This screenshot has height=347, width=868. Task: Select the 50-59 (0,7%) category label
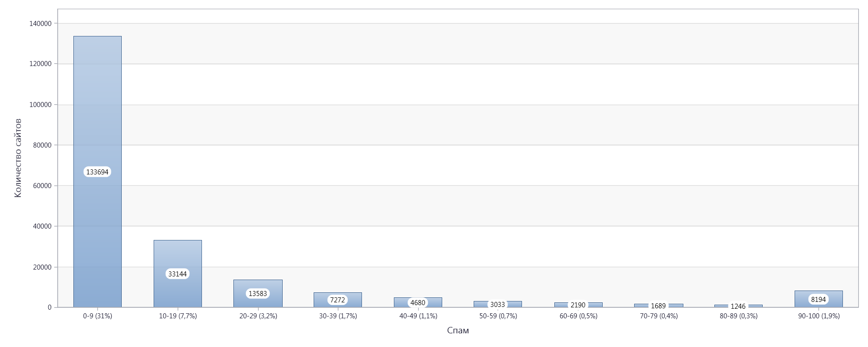(x=498, y=316)
